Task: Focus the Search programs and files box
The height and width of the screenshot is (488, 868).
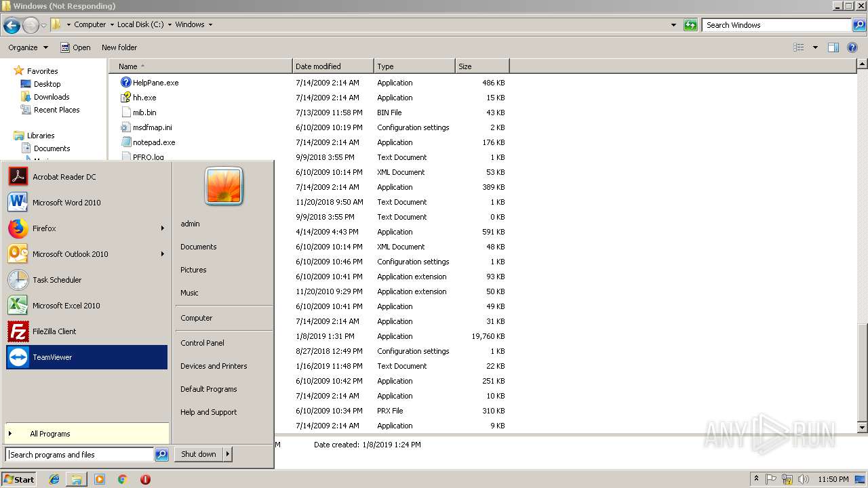Action: tap(79, 455)
